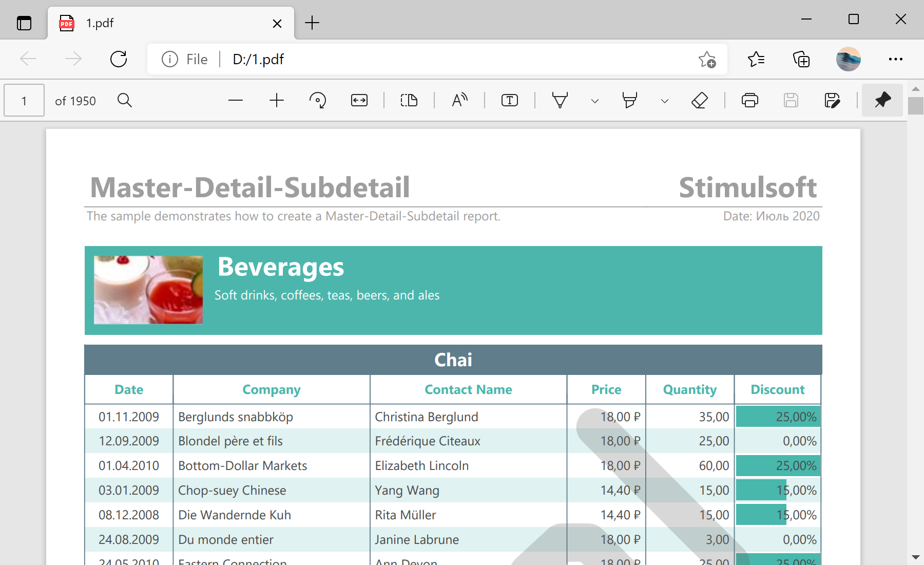Expand Draw tool options dropdown
924x565 pixels.
(x=595, y=101)
